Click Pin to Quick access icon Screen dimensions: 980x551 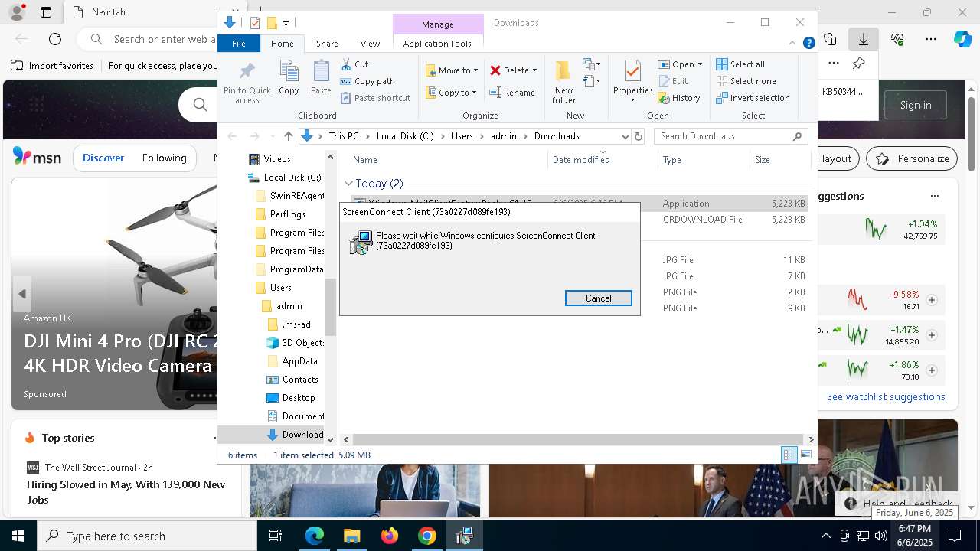(x=247, y=82)
